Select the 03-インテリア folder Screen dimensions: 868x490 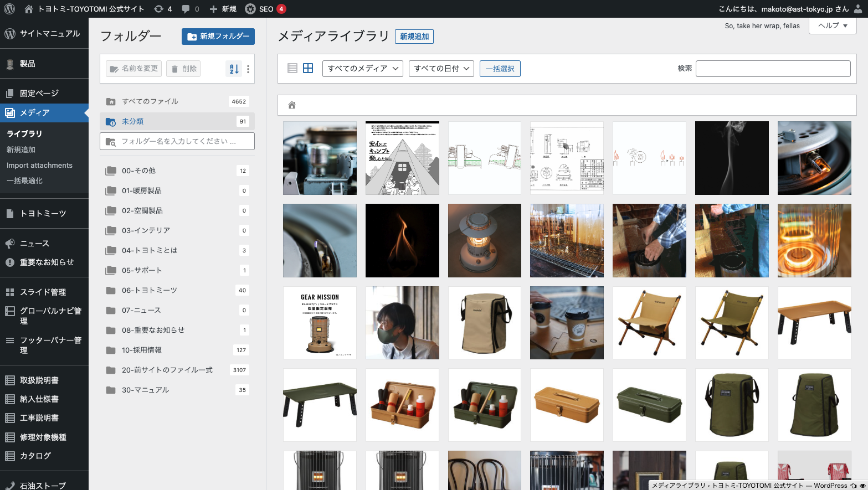(x=177, y=230)
